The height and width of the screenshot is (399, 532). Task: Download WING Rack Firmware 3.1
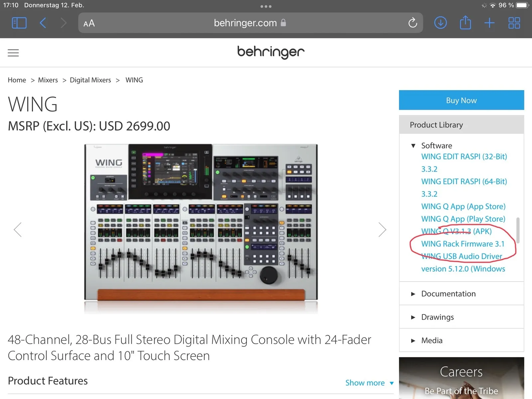(x=463, y=244)
